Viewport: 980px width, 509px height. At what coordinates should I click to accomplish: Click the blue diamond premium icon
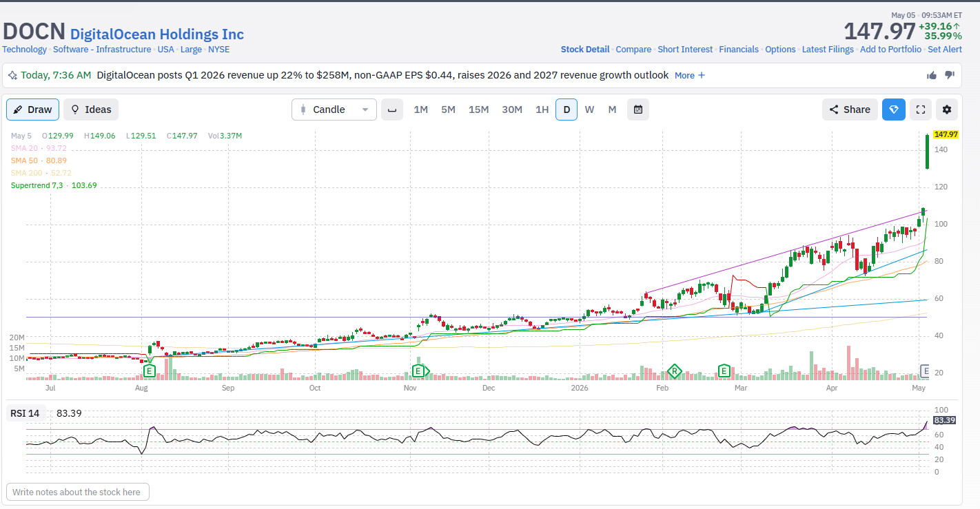(894, 110)
